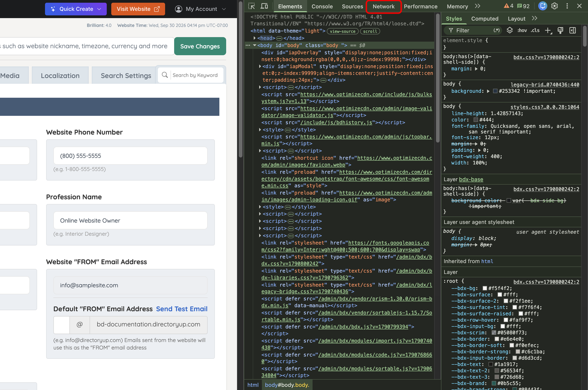Open DevTools settings gear
The image size is (588, 390).
click(555, 6)
